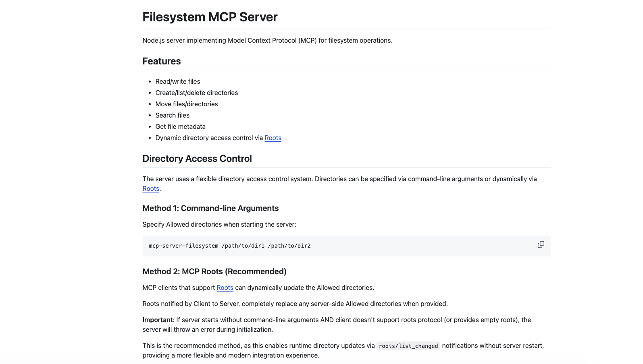This screenshot has width=643, height=364.
Task: Click the Method 2: MCP Roots (Recommended) heading
Action: 214,271
